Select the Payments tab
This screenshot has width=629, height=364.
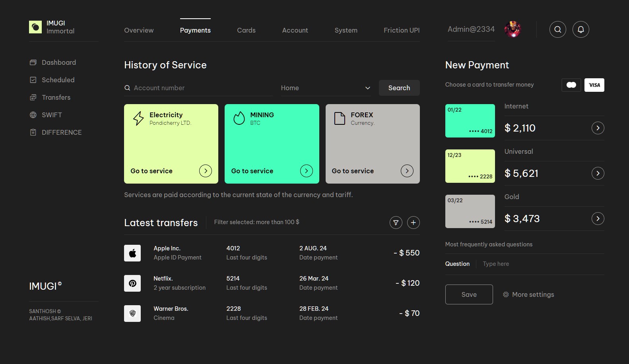click(x=195, y=30)
